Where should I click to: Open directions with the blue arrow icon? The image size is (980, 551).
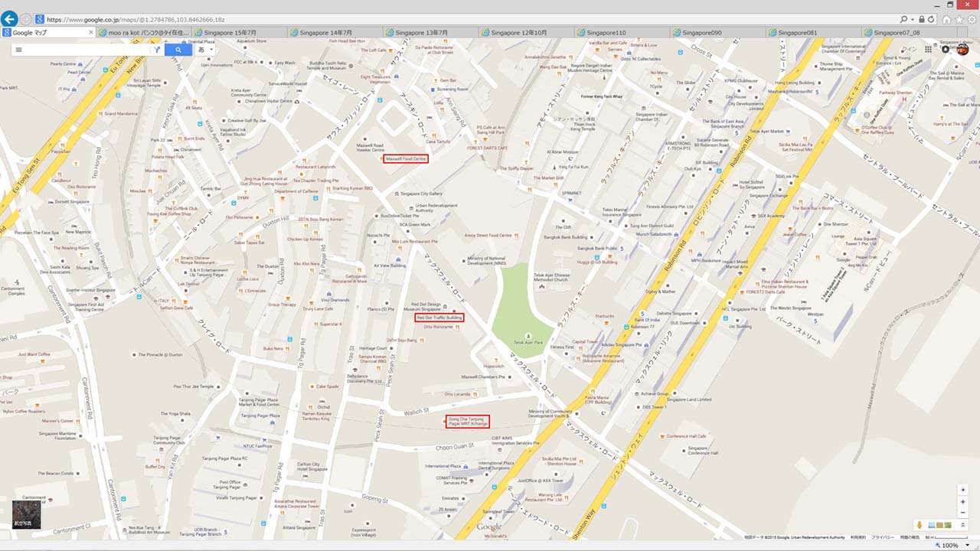click(157, 50)
